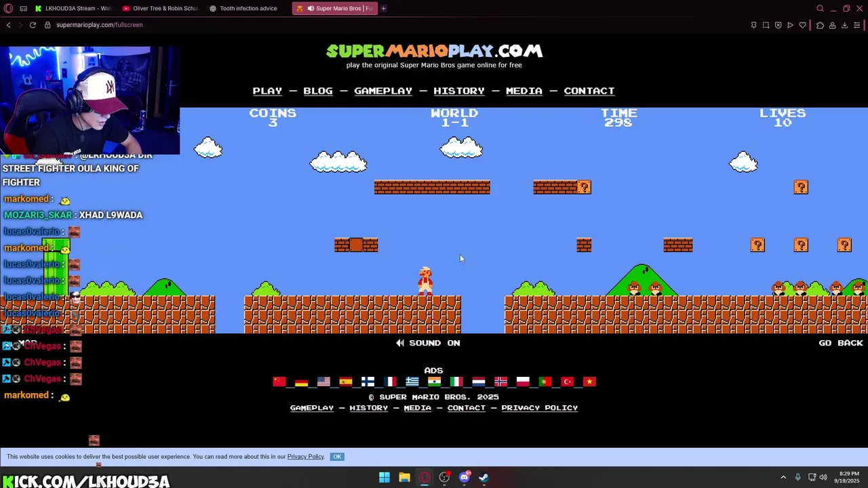Open the browser tab search magnifier icon
This screenshot has width=868, height=488.
click(820, 8)
